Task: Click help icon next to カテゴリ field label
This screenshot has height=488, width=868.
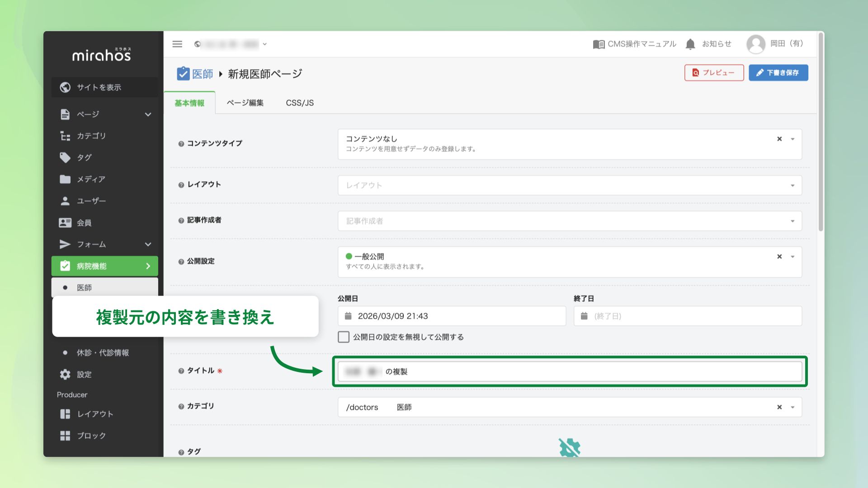Action: (x=181, y=407)
